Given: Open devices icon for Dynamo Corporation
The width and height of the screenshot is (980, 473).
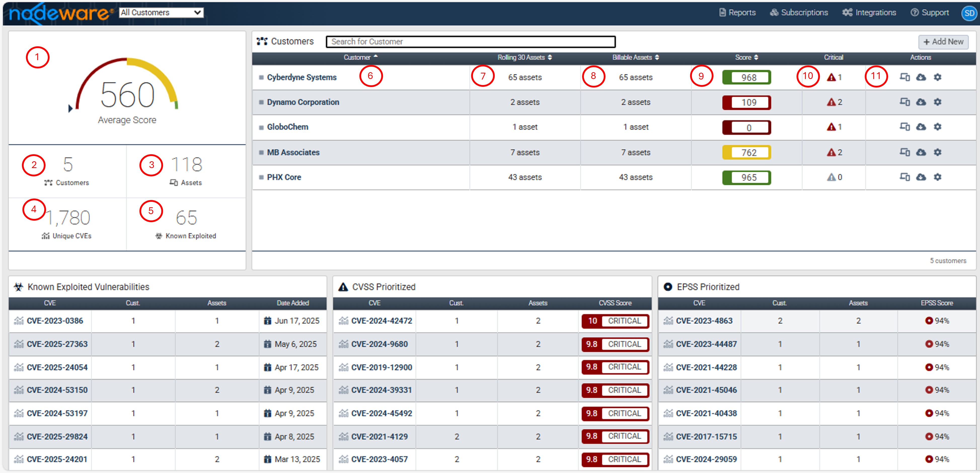Looking at the screenshot, I should click(904, 102).
